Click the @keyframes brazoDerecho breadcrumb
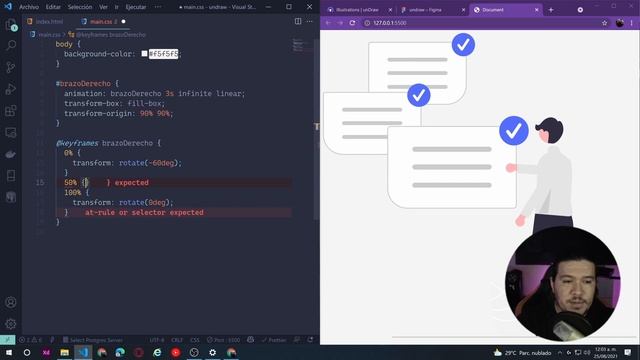 (111, 35)
